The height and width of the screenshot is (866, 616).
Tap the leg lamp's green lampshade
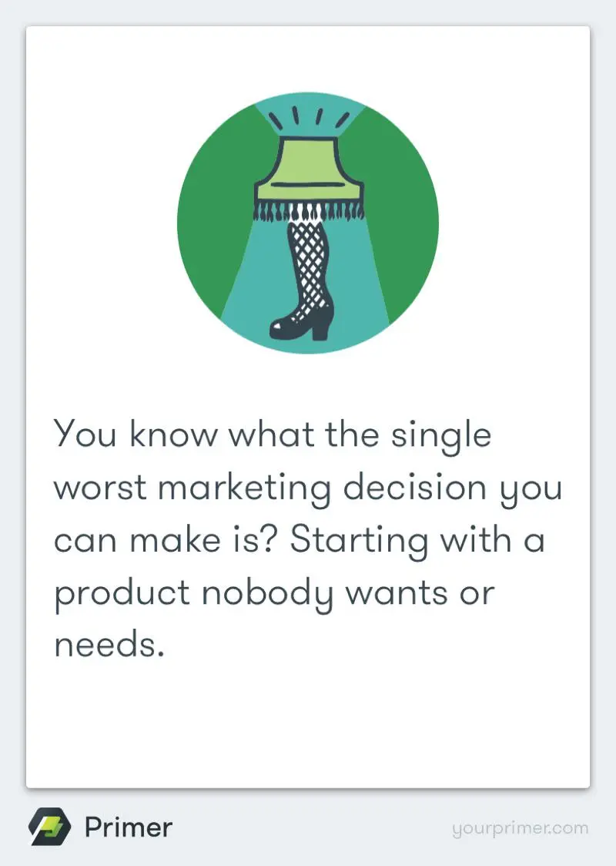pos(307,160)
